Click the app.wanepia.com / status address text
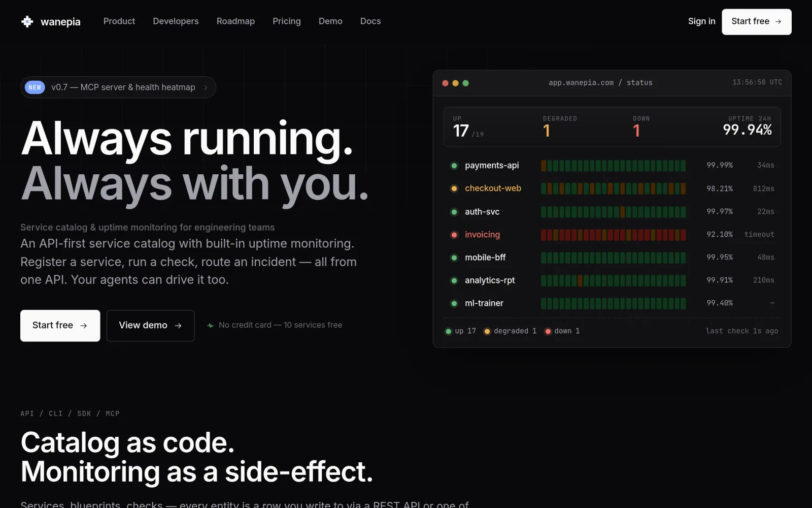Image resolution: width=812 pixels, height=508 pixels. click(600, 82)
